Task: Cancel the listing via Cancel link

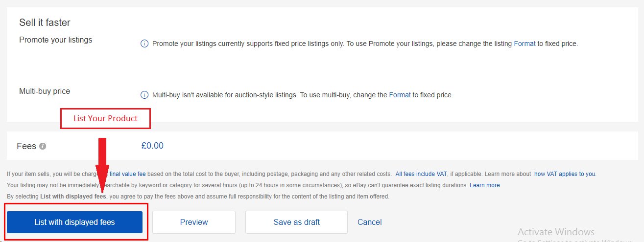Action: [x=370, y=222]
